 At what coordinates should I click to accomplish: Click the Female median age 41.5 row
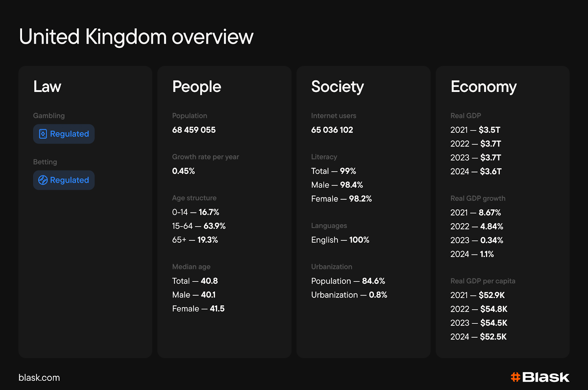[198, 309]
